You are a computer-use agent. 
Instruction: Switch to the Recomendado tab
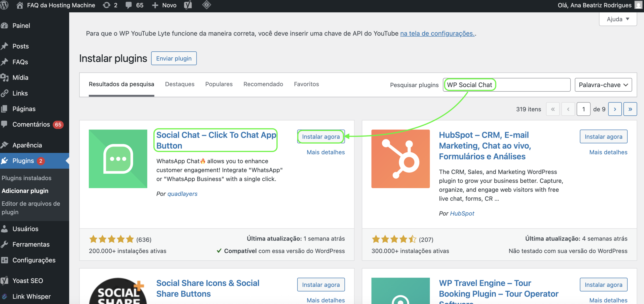click(x=263, y=84)
